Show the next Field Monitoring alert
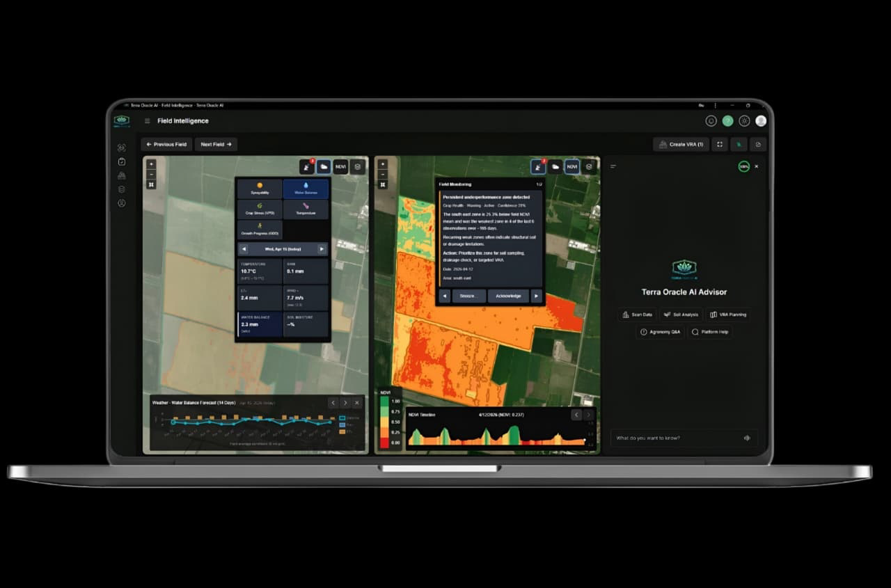The height and width of the screenshot is (588, 891). [537, 296]
